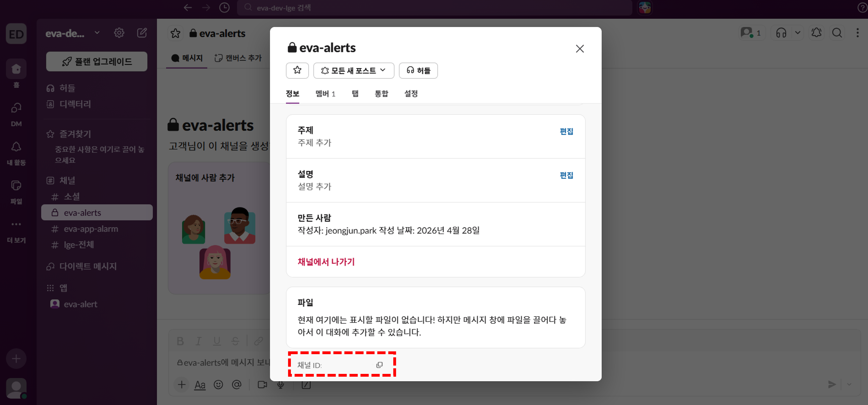Select the eva-alerts channel in the sidebar
The height and width of the screenshot is (405, 868).
pyautogui.click(x=97, y=212)
